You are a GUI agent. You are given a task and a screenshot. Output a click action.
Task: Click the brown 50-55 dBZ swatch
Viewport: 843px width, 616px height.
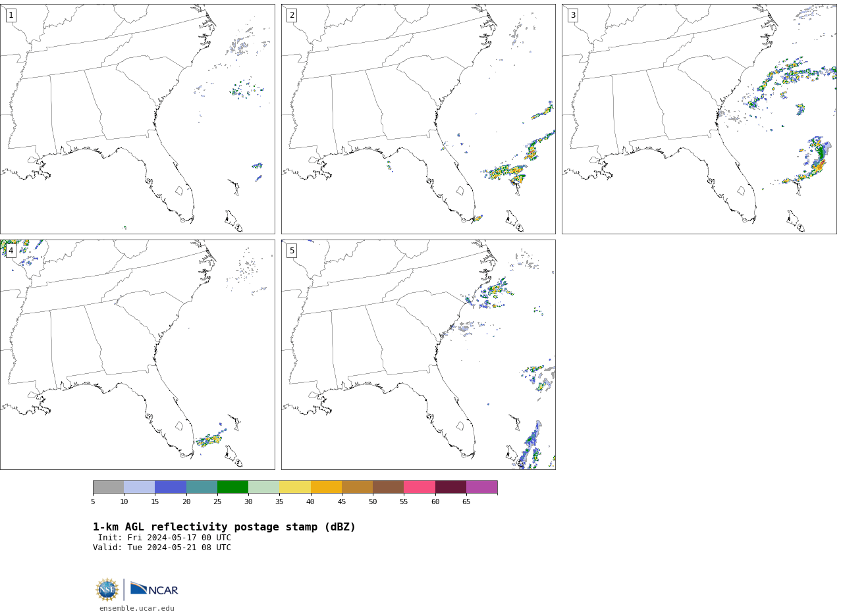pyautogui.click(x=388, y=487)
